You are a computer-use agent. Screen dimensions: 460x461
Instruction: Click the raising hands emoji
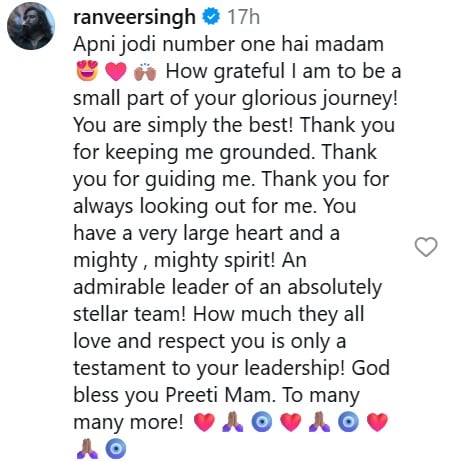tap(145, 71)
